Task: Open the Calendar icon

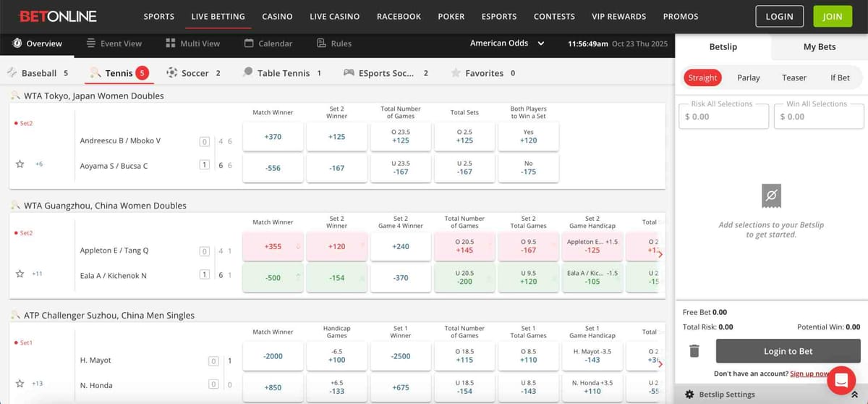Action: tap(249, 43)
